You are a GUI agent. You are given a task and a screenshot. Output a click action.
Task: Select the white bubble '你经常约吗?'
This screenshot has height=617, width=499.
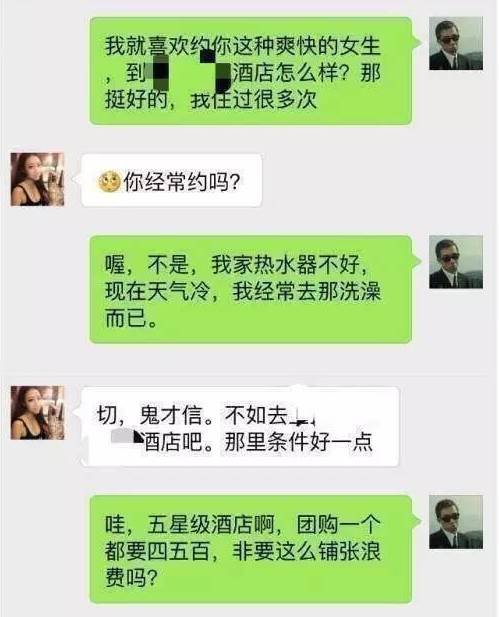click(172, 180)
